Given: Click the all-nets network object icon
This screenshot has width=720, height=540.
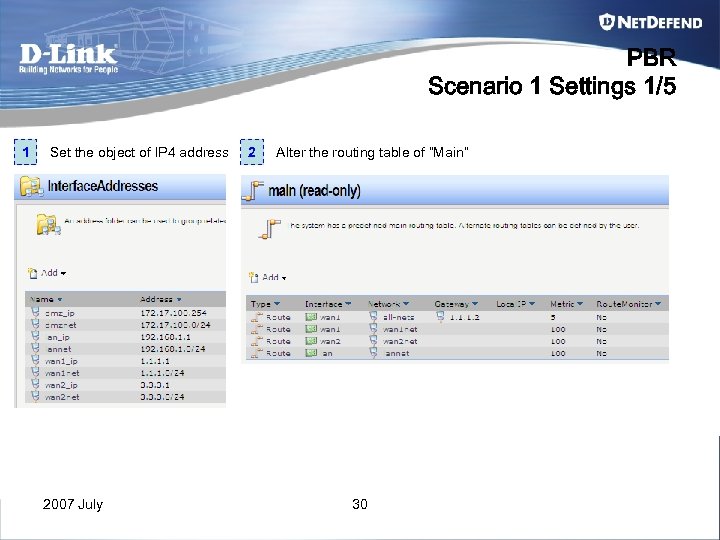Looking at the screenshot, I should [373, 316].
